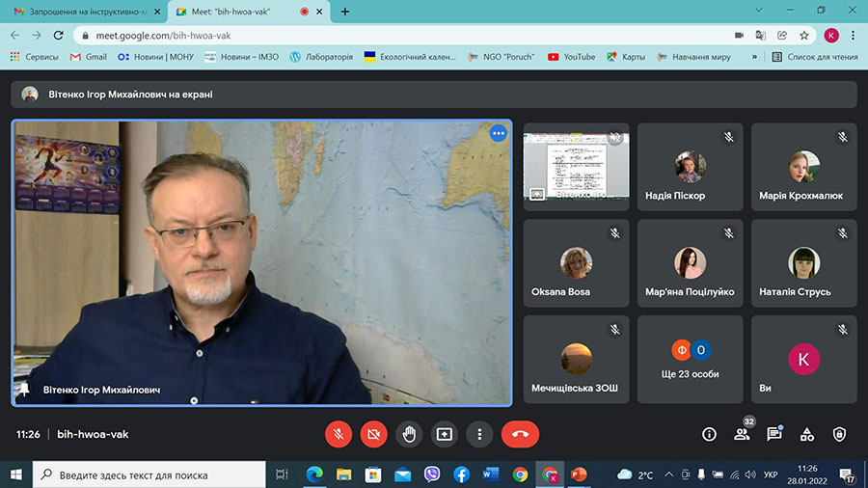This screenshot has width=868, height=488.
Task: Open PowerPoint from taskbar
Action: pos(579,474)
